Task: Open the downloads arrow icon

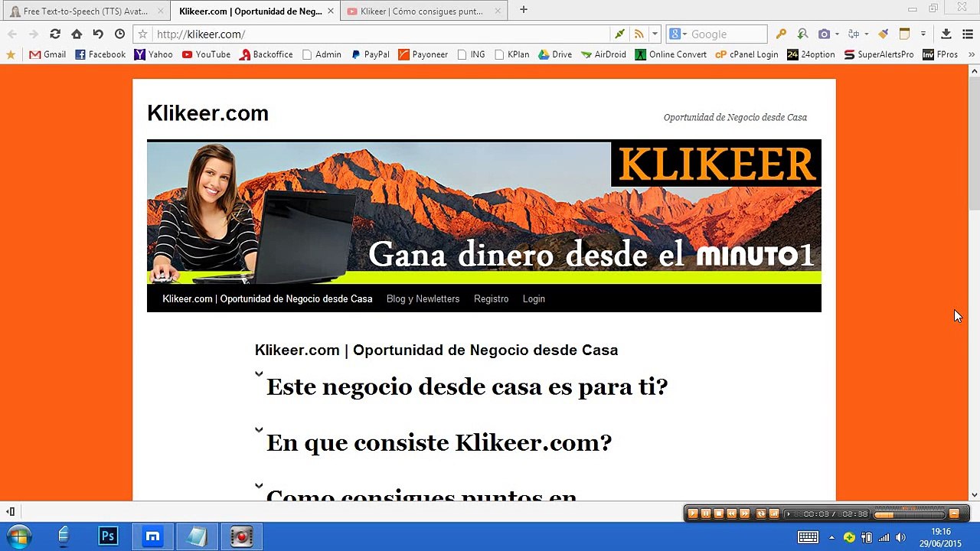Action: pyautogui.click(x=946, y=34)
